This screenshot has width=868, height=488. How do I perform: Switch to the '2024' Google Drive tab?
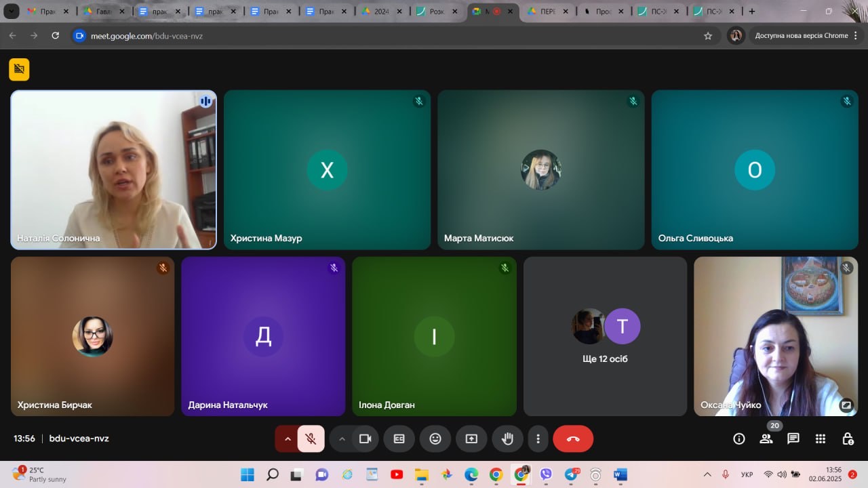[x=376, y=12]
